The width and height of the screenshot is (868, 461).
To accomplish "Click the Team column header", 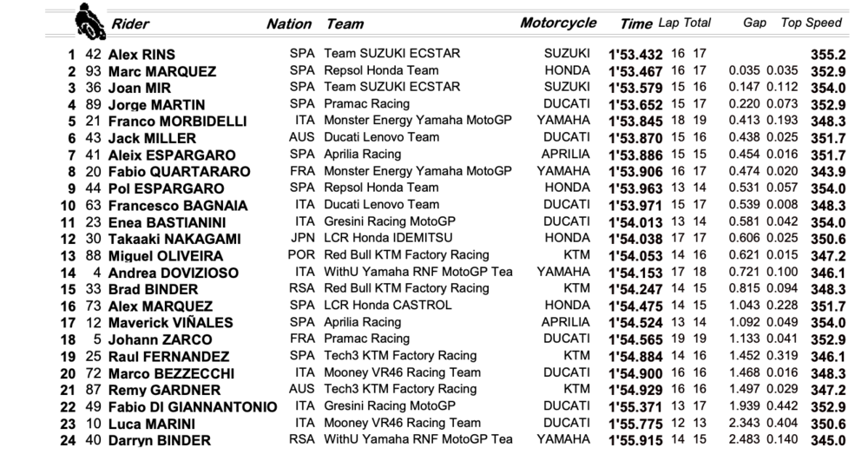I will [x=345, y=23].
